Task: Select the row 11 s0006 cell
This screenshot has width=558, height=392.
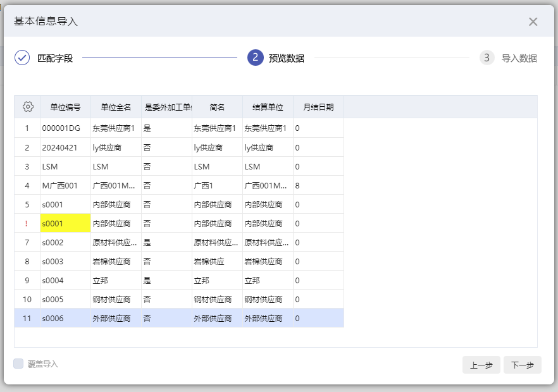Action: (x=65, y=318)
